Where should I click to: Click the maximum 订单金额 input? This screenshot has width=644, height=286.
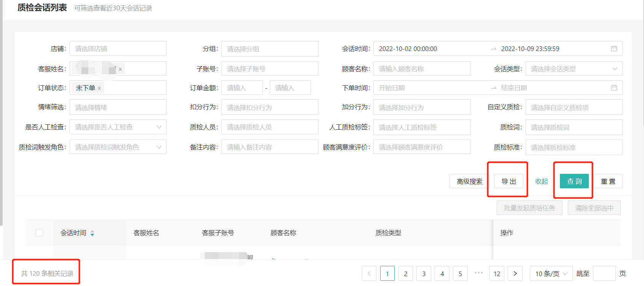tap(290, 88)
